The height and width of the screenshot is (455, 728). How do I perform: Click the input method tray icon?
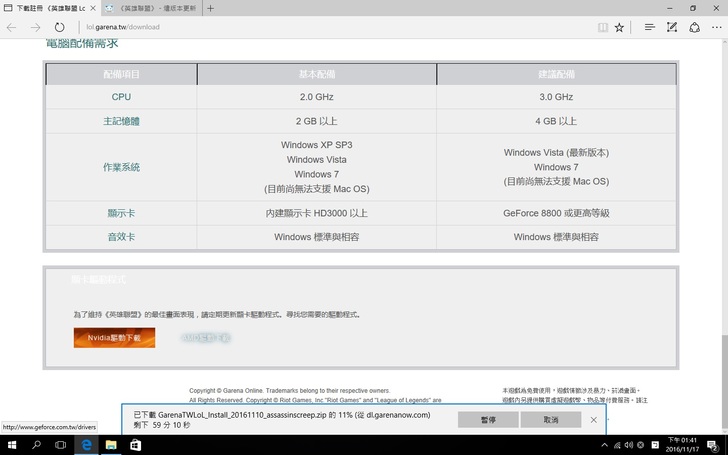[x=655, y=445]
